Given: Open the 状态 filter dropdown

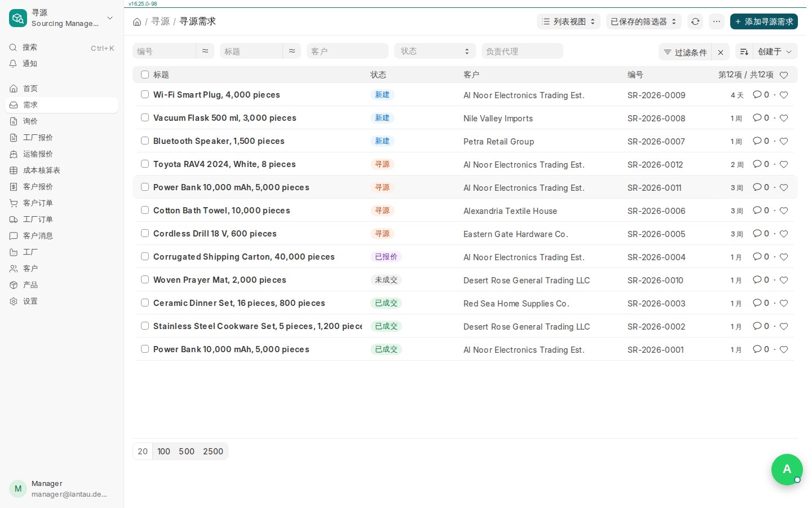Looking at the screenshot, I should click(x=435, y=51).
